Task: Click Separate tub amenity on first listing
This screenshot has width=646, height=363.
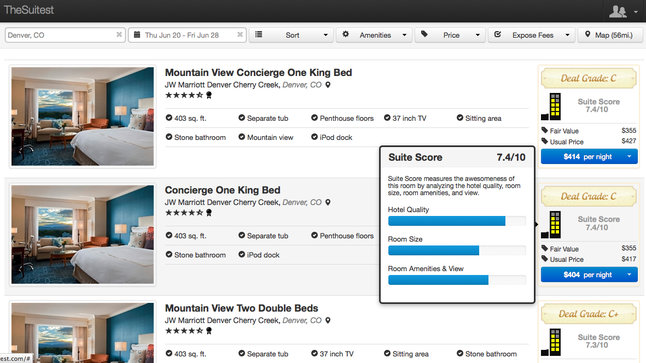Action: pos(263,118)
